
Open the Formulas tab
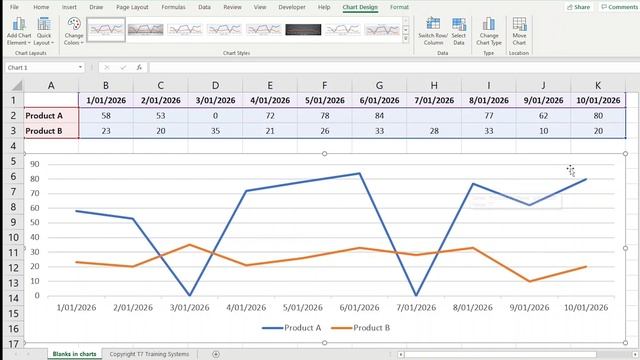click(173, 7)
